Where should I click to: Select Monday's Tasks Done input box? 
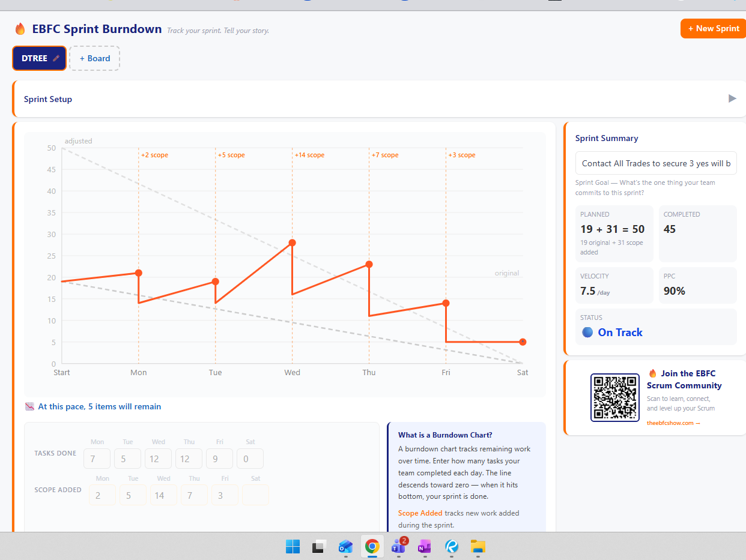point(97,459)
